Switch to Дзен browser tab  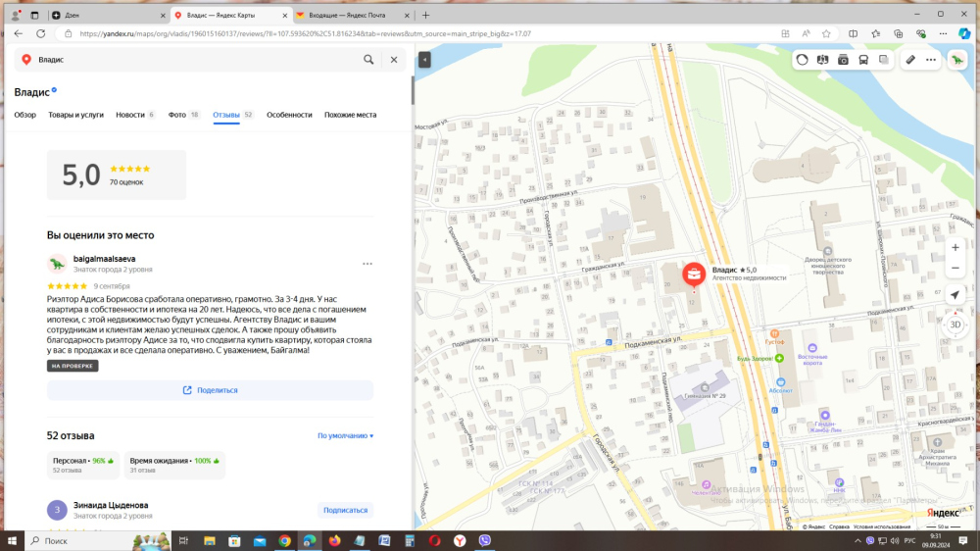pos(108,15)
